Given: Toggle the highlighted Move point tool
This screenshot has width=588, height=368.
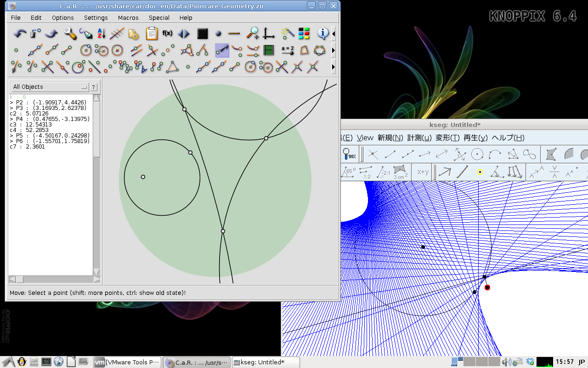Looking at the screenshot, I should 222,50.
